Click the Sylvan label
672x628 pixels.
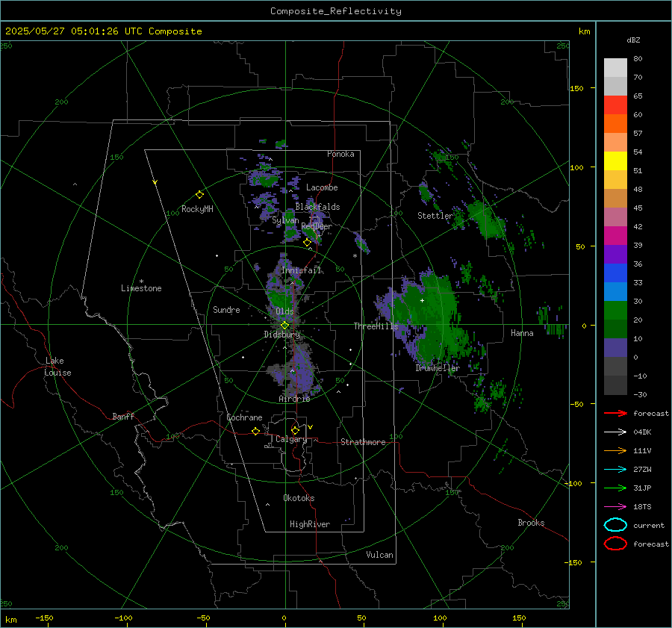tap(285, 220)
